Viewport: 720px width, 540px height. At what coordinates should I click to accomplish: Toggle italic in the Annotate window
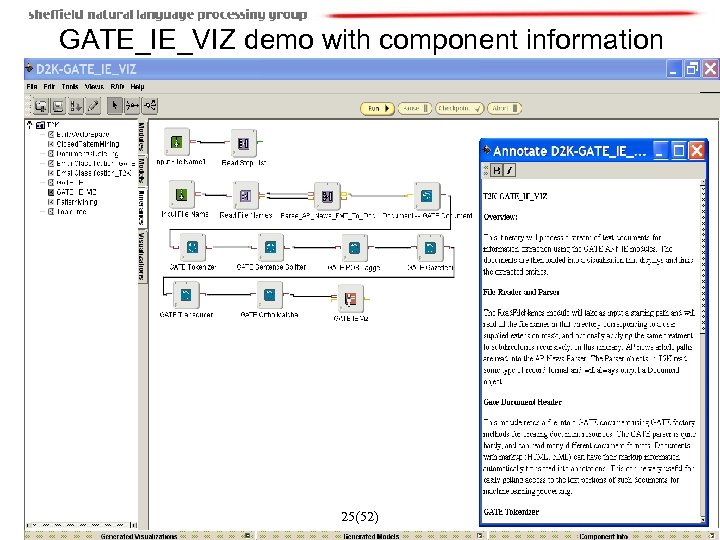coord(509,170)
